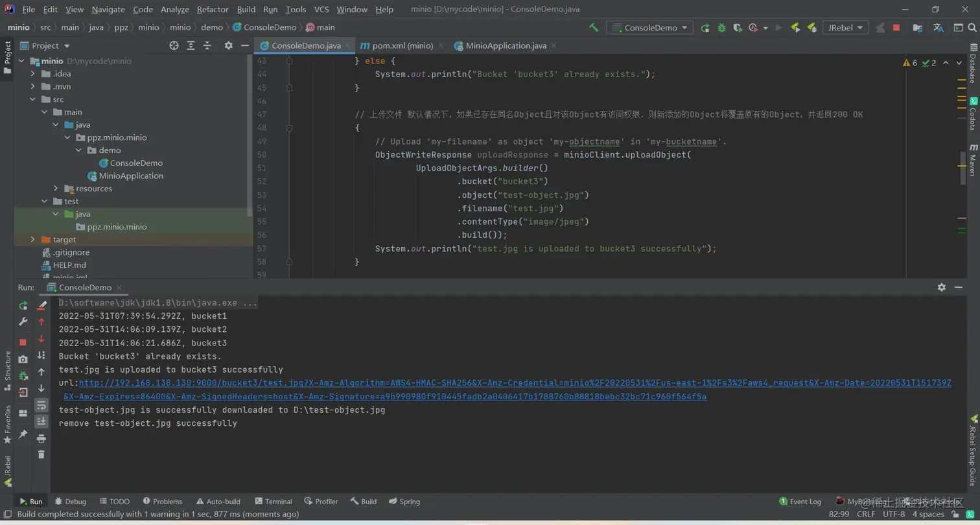Open the ConsoleDemo run configuration dropdown
The height and width of the screenshot is (525, 980).
[x=649, y=28]
